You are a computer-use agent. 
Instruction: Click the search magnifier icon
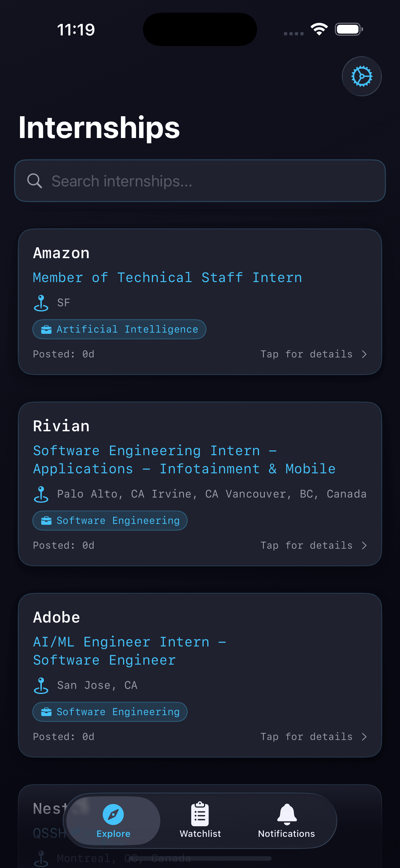coord(35,181)
